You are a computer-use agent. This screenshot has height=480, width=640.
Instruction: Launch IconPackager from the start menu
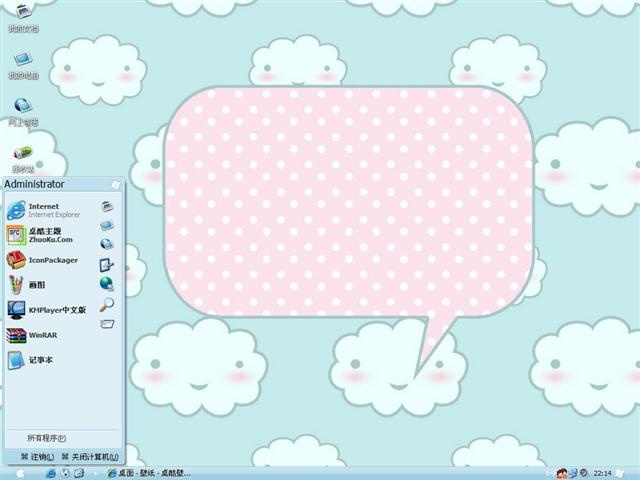[x=42, y=260]
